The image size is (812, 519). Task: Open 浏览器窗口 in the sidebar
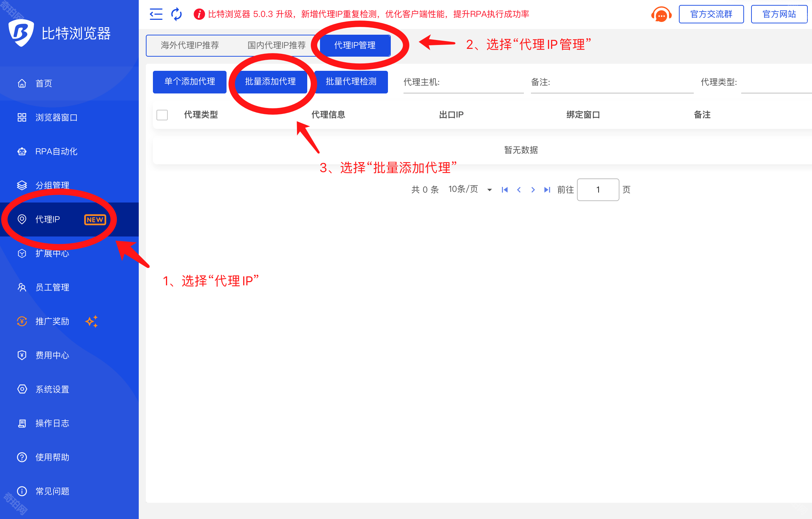click(x=69, y=118)
